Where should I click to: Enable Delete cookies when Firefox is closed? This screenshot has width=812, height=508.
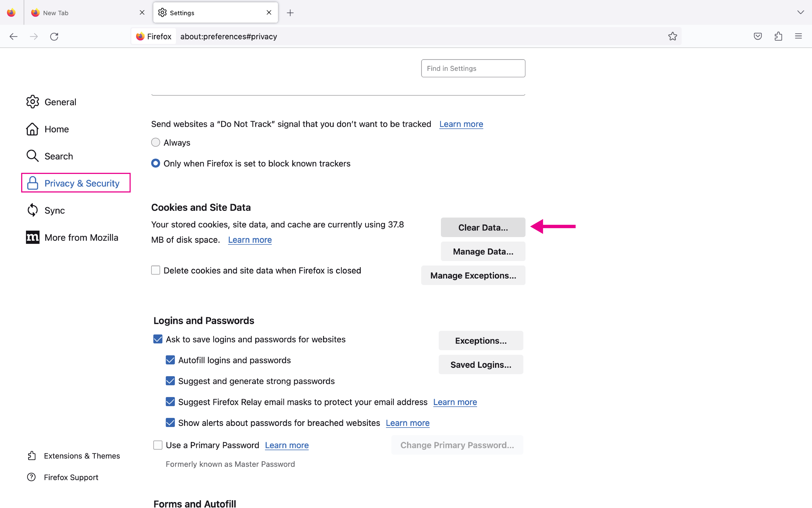156,270
